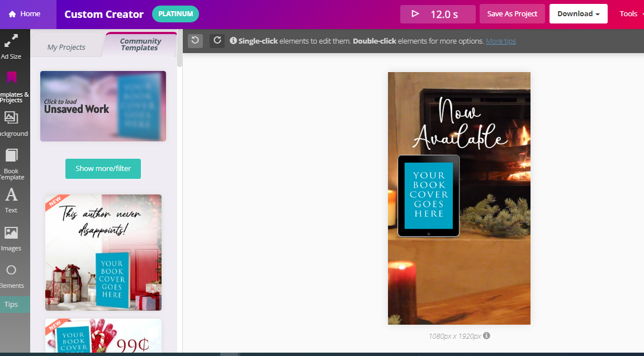Switch to the Community Templates tab
This screenshot has width=644, height=356.
(x=140, y=44)
